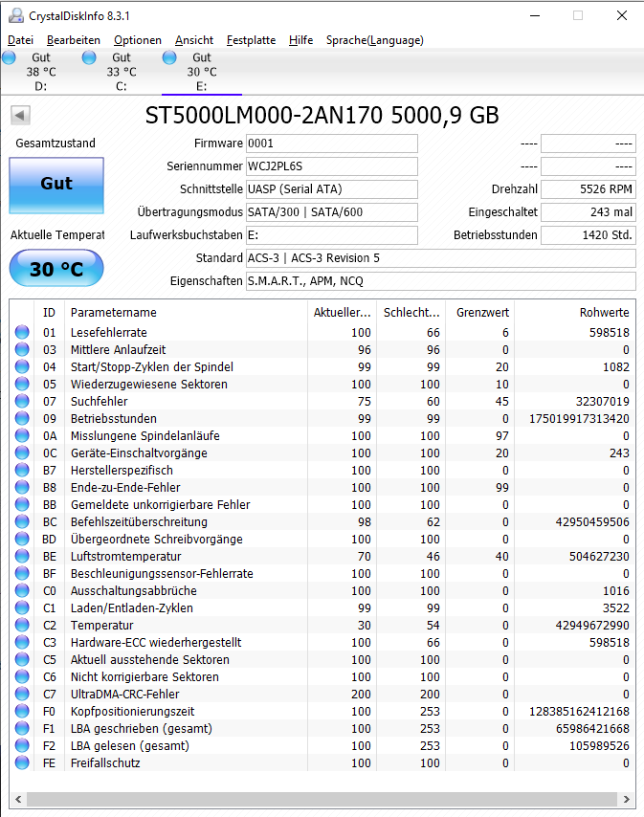Image resolution: width=644 pixels, height=817 pixels.
Task: Click the 30 °C temperature button
Action: click(56, 268)
